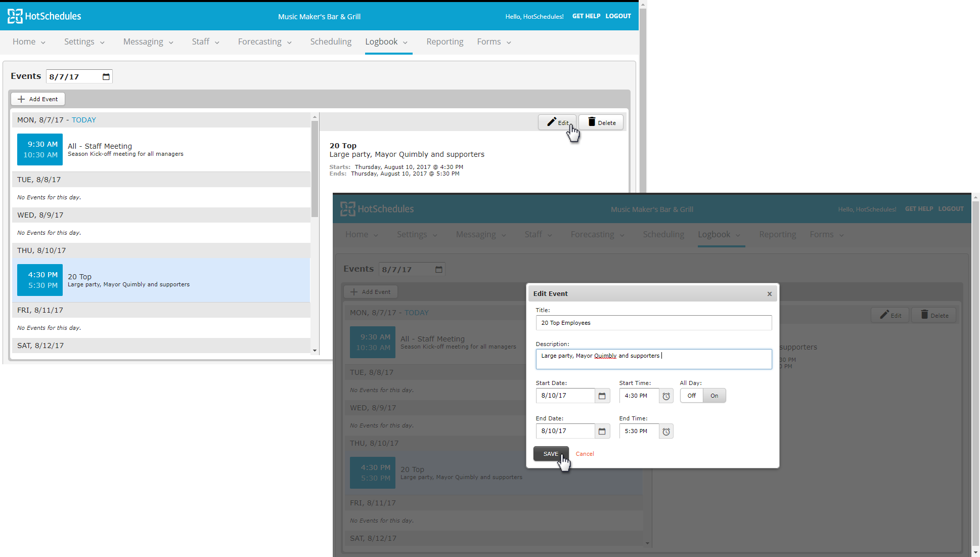Set All Day toggle to On
The height and width of the screenshot is (557, 980).
(x=714, y=396)
